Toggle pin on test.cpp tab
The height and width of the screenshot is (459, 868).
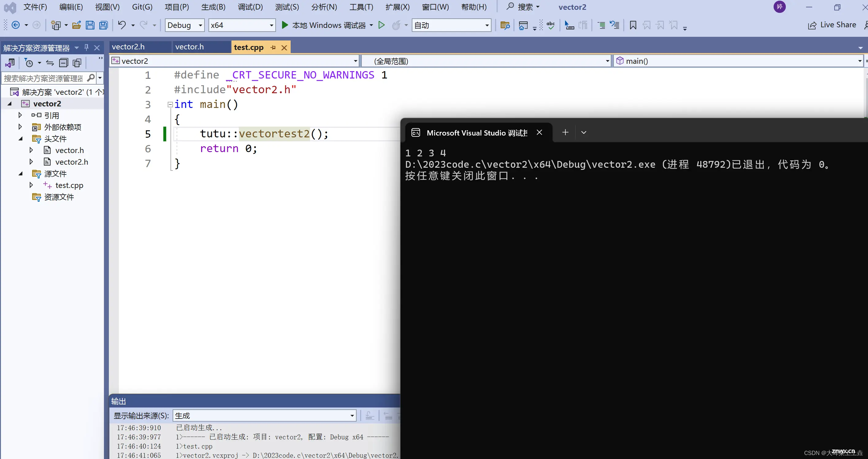tap(273, 48)
